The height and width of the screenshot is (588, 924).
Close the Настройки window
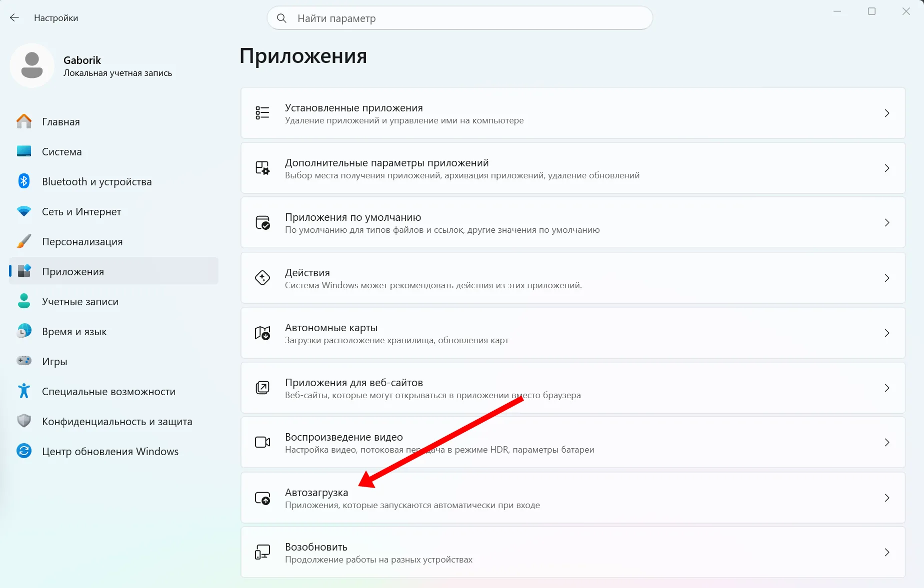pos(906,11)
